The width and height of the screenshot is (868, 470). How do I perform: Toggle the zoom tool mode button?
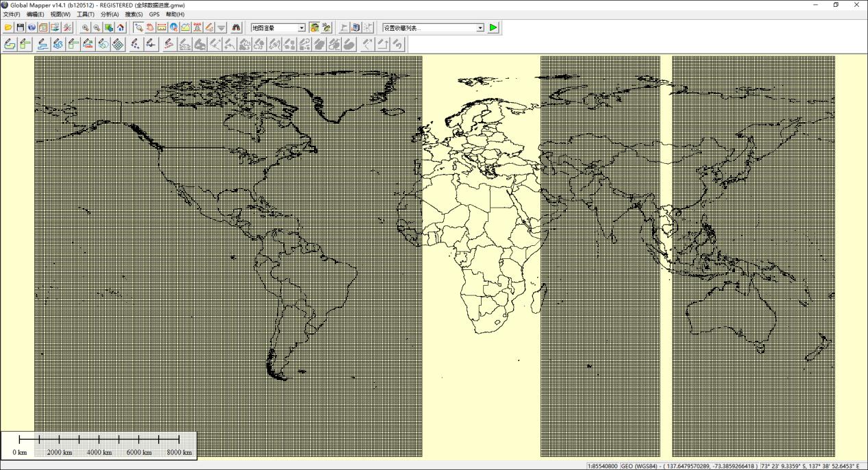coord(138,27)
